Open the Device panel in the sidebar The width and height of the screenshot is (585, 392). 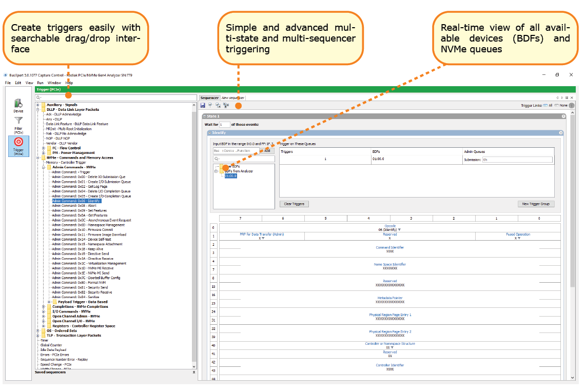pos(18,106)
